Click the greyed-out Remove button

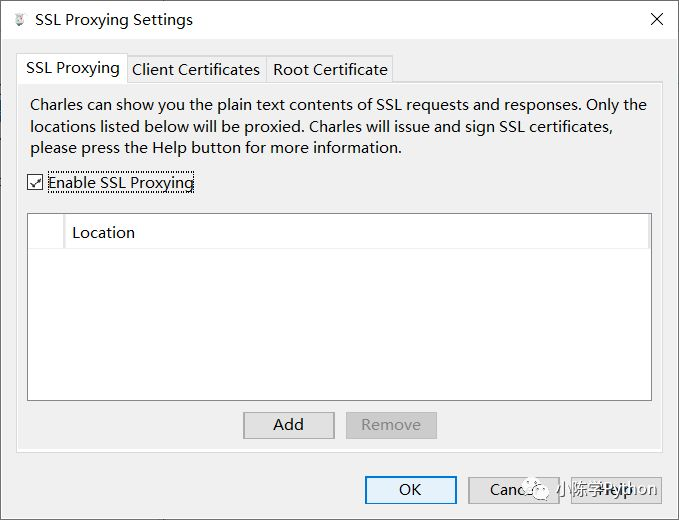coord(391,425)
